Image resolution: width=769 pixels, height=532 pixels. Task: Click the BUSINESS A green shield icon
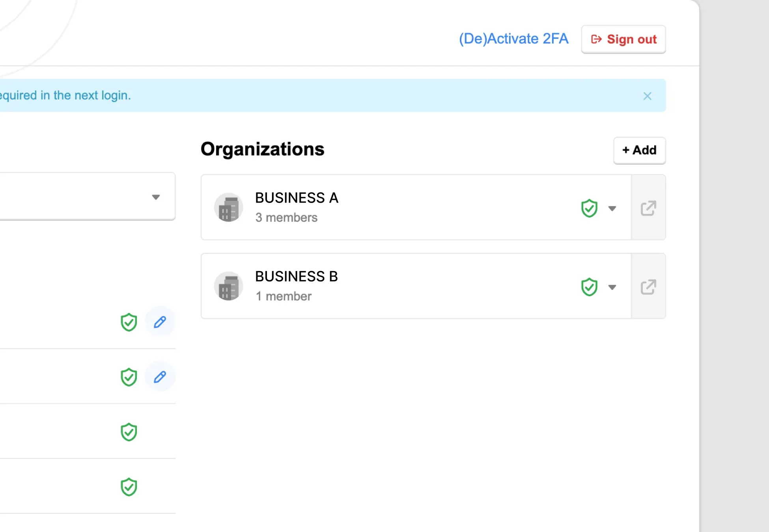point(589,208)
